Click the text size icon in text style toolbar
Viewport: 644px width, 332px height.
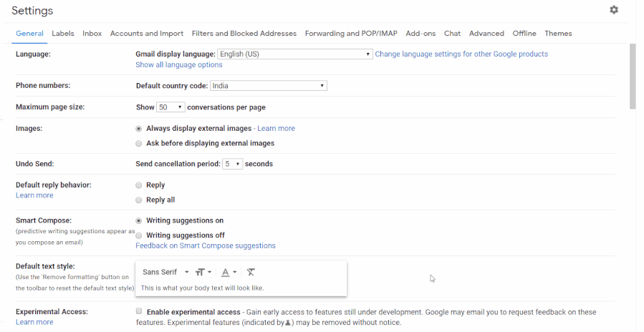[x=203, y=272]
